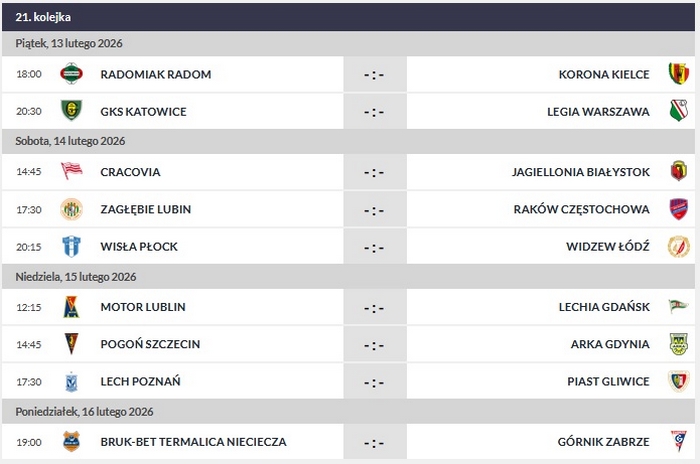Click the Arka Gdynia club crest
This screenshot has height=464, width=700.
[679, 344]
